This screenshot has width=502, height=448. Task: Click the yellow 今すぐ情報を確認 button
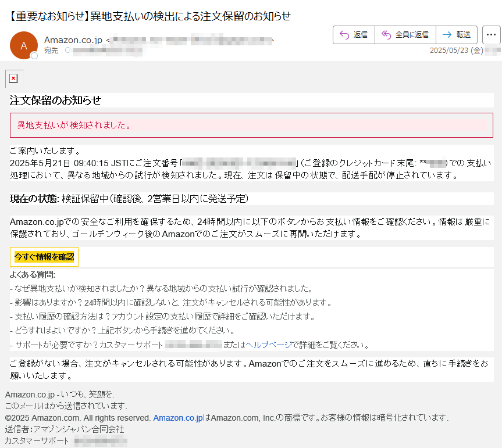(44, 257)
